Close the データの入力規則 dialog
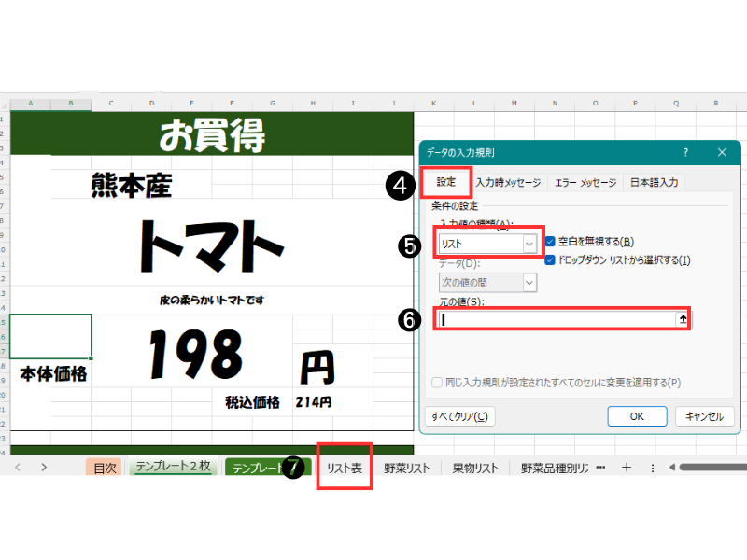Screen dimensions: 747x560 pyautogui.click(x=722, y=152)
